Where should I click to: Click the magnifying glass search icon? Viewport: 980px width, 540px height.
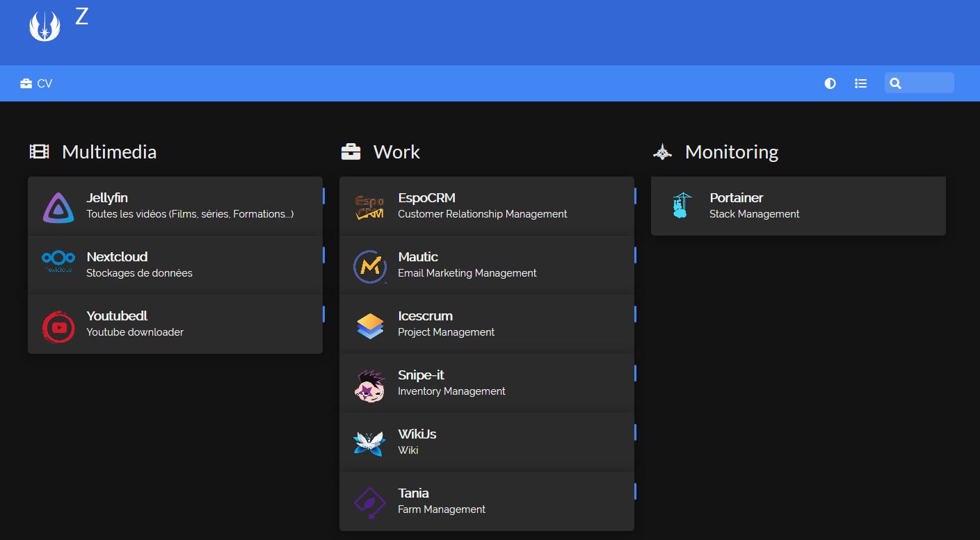tap(896, 83)
